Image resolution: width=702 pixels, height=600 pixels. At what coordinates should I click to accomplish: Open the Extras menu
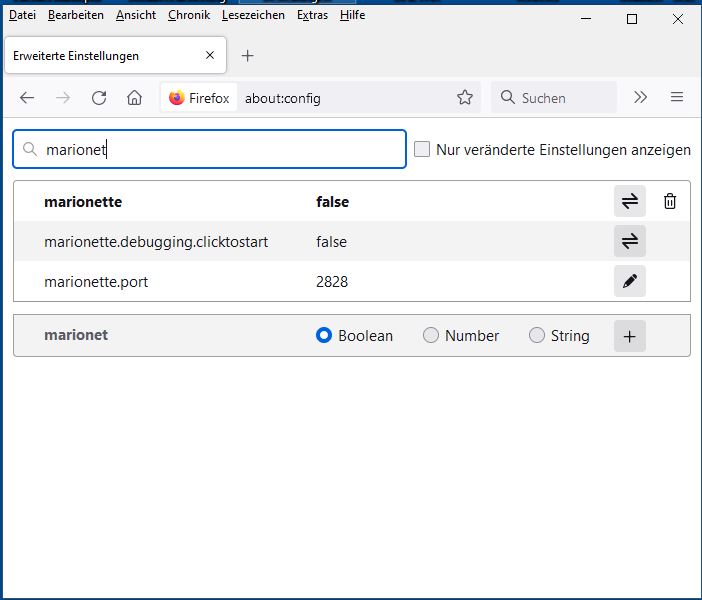click(312, 15)
